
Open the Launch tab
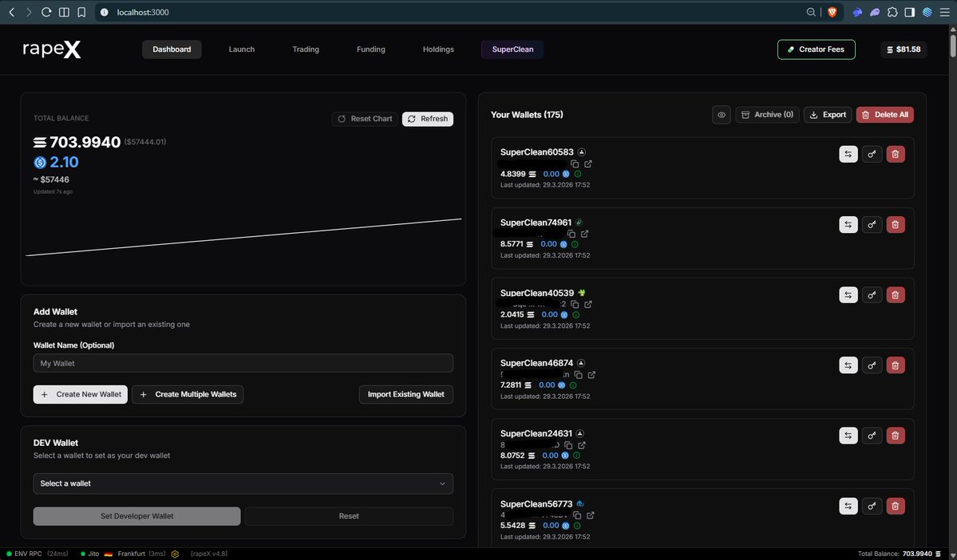click(242, 49)
